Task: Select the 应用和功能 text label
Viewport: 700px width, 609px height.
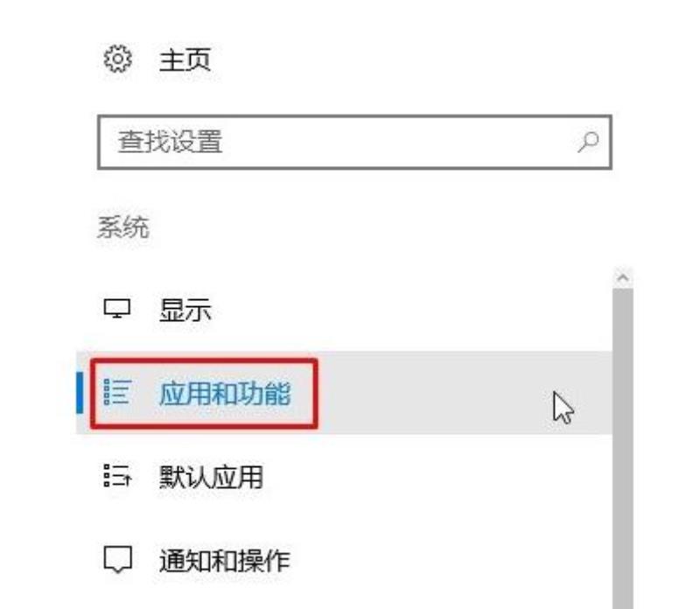Action: tap(225, 394)
